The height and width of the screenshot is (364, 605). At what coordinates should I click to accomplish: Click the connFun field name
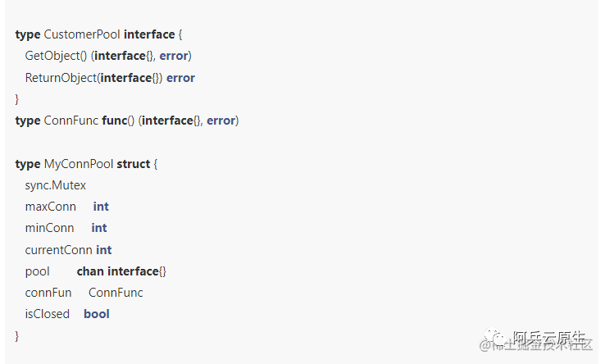point(48,293)
